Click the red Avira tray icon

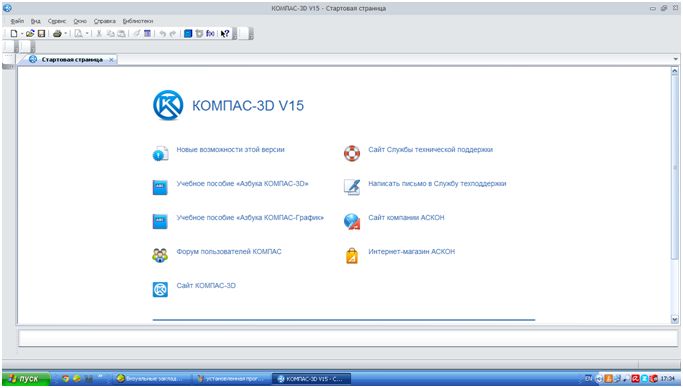pyautogui.click(x=636, y=378)
